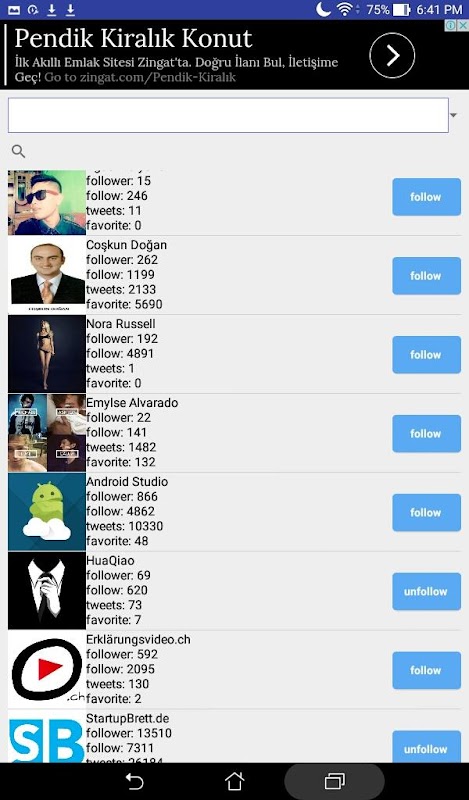This screenshot has width=469, height=800.
Task: Open Pendik Kiralık Konut ad headline
Action: click(x=133, y=38)
